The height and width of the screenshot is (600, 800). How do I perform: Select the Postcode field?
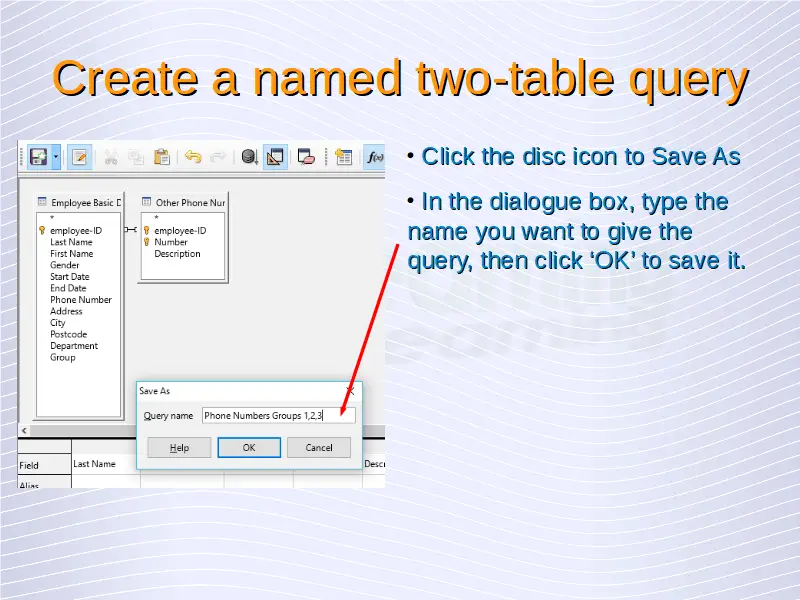[68, 334]
